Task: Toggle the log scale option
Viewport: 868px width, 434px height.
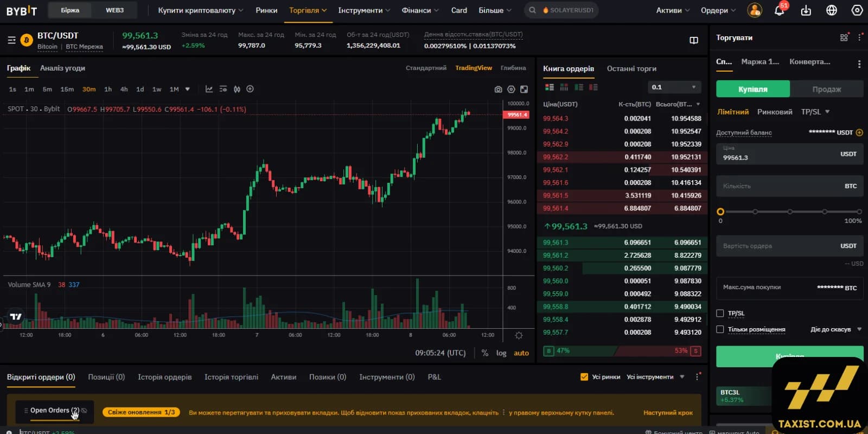Action: [501, 353]
